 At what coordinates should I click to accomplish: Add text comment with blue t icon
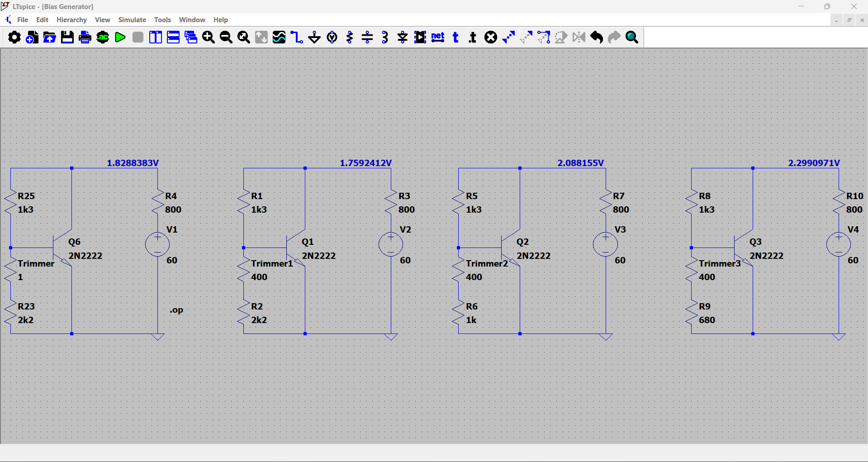click(455, 37)
